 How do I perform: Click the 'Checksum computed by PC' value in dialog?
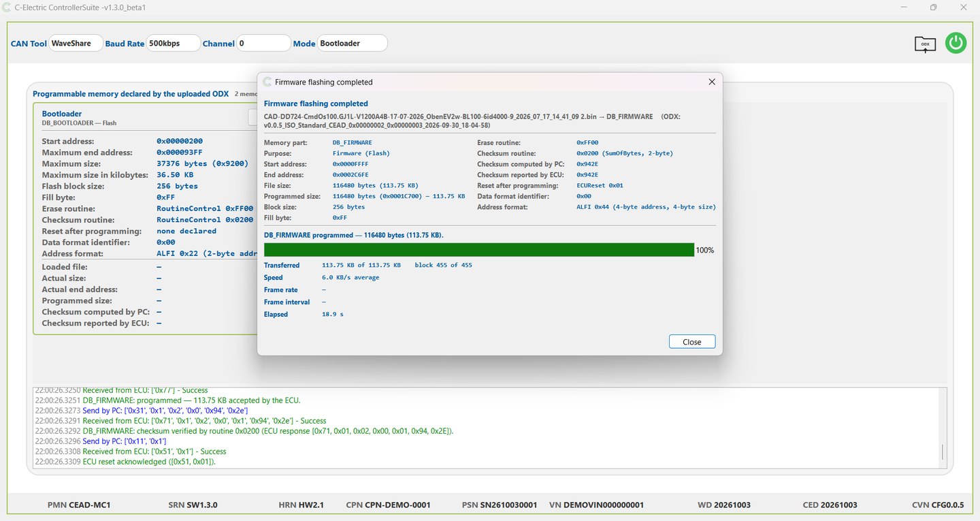pos(587,164)
